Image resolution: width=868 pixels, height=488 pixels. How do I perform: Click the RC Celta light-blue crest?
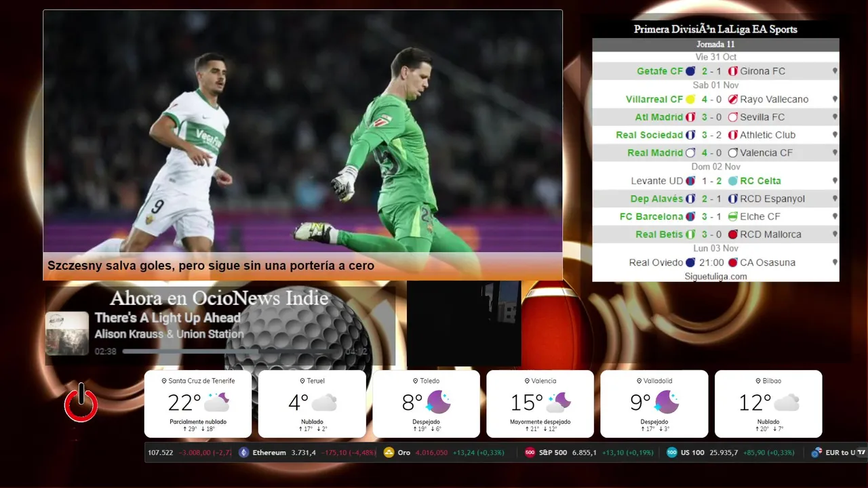click(732, 181)
